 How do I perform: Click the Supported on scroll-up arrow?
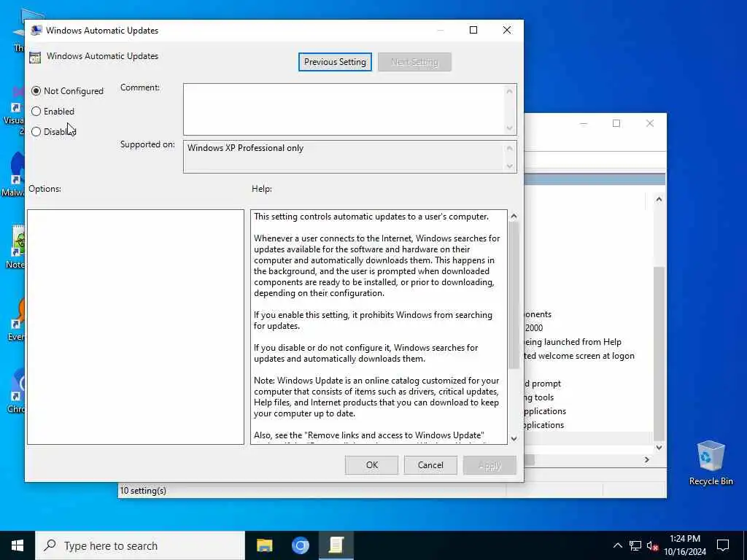510,148
